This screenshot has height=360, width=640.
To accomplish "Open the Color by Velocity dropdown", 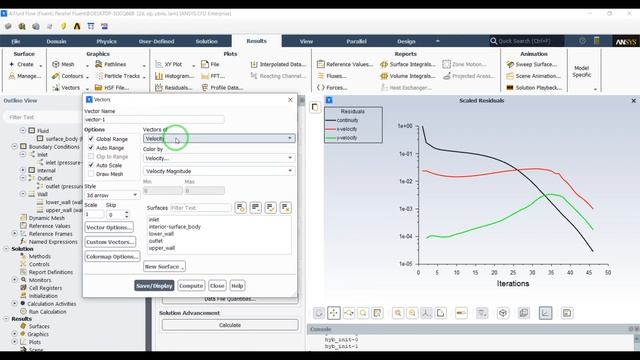I will tap(219, 158).
